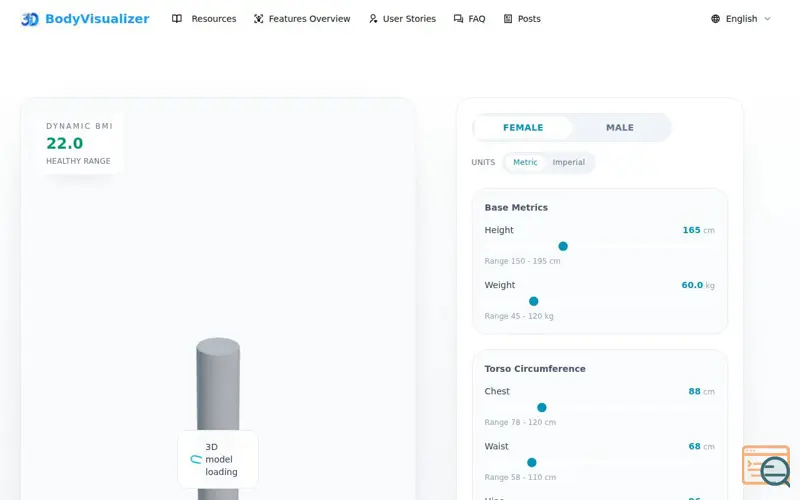Click the Resources book icon
This screenshot has height=500, width=800.
tap(177, 19)
